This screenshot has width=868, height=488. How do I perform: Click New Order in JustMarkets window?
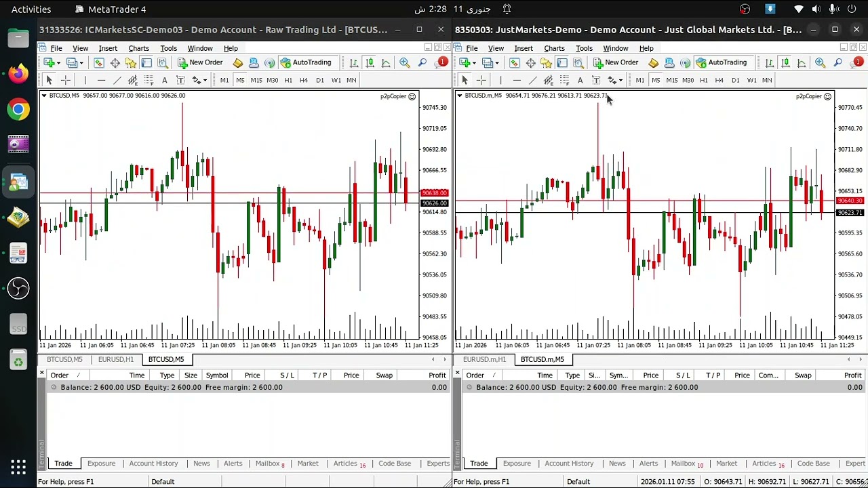[x=616, y=62]
